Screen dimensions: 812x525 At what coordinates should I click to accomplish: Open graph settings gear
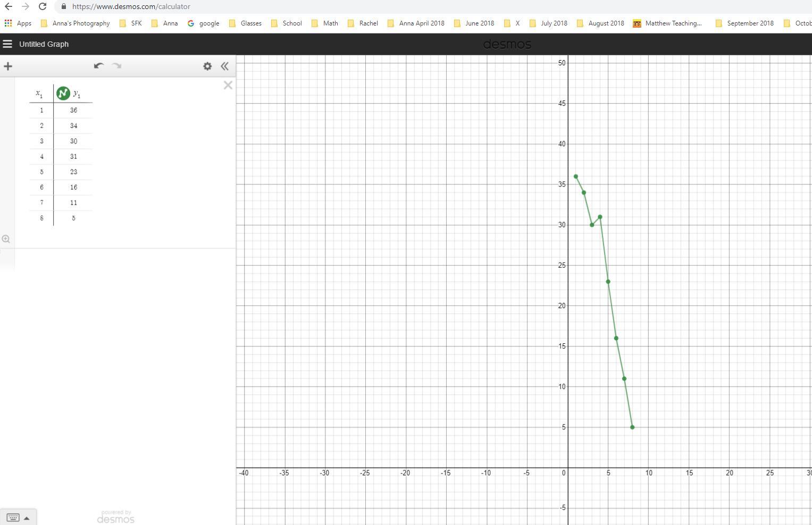coord(207,66)
